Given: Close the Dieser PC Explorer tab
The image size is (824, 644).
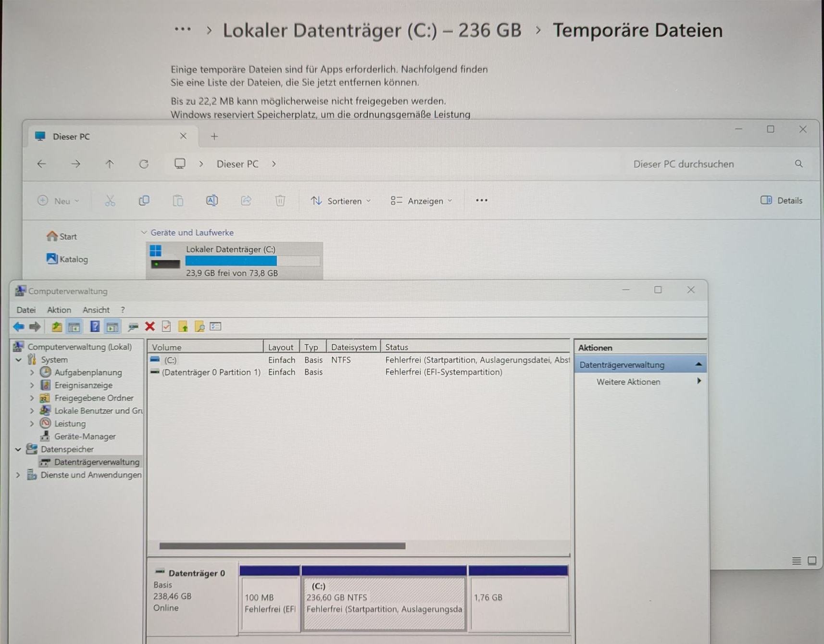Looking at the screenshot, I should tap(183, 136).
